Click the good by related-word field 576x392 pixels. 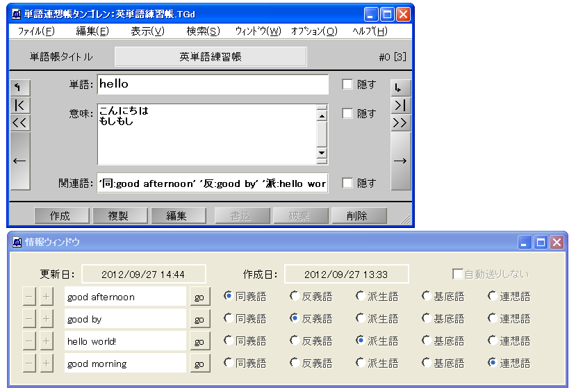click(125, 318)
